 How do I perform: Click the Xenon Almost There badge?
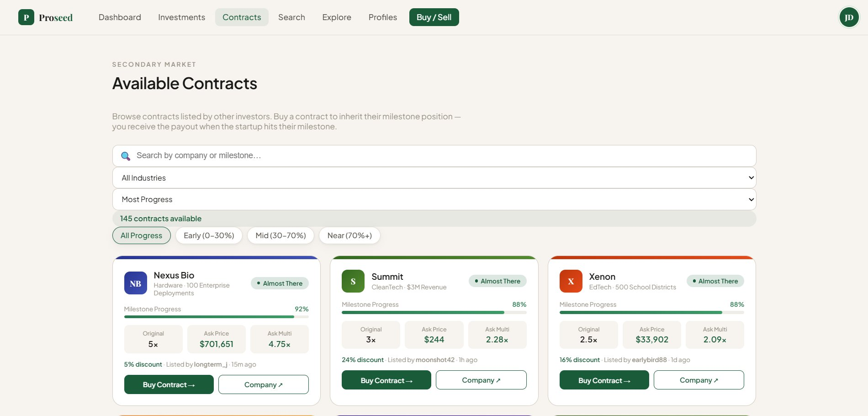[x=715, y=281]
